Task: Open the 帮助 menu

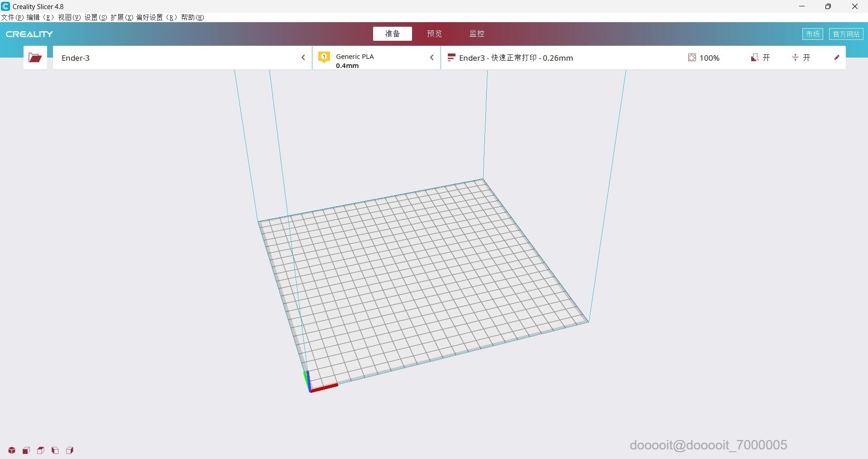Action: coord(192,17)
